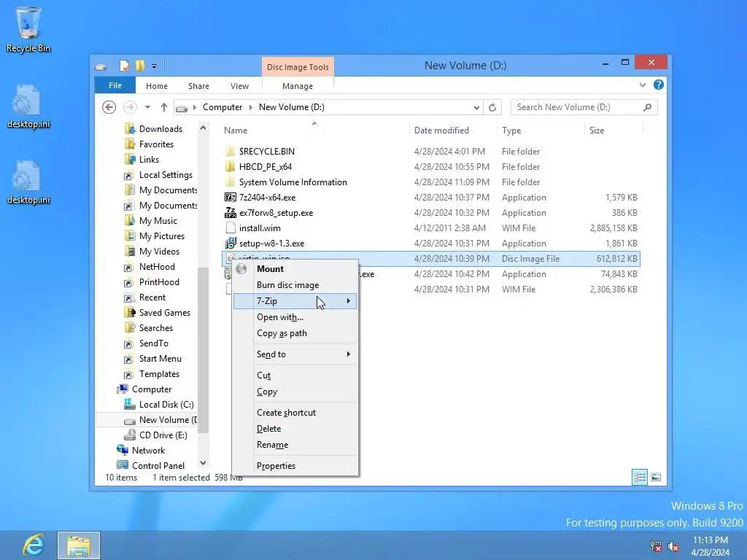Select the upper desktop.ini desktop icon

click(28, 106)
